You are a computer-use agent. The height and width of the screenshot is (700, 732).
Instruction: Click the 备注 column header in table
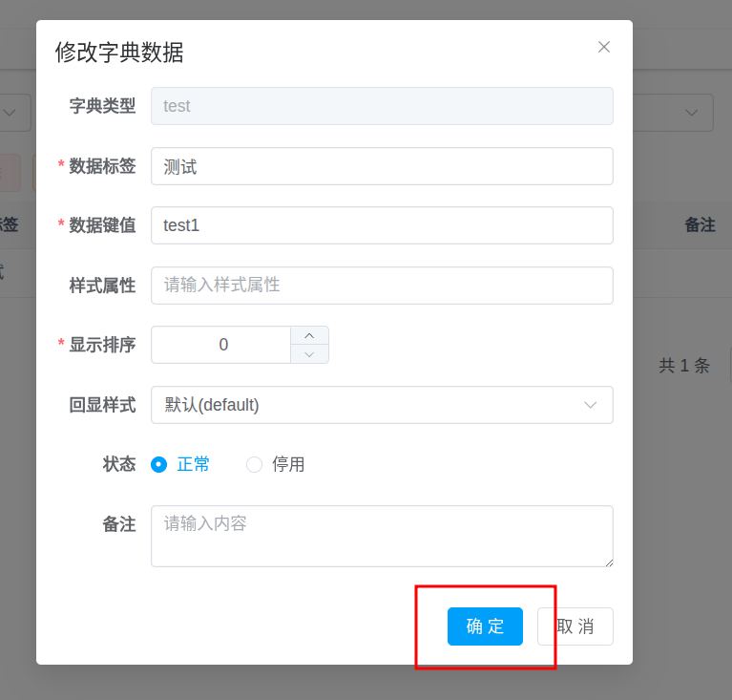(700, 225)
